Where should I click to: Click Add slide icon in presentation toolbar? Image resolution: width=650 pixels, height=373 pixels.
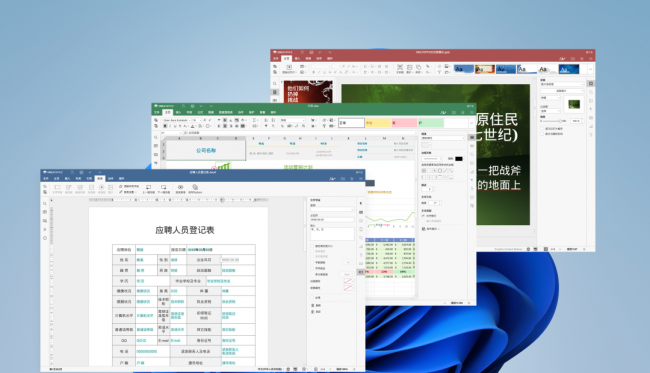(289, 68)
